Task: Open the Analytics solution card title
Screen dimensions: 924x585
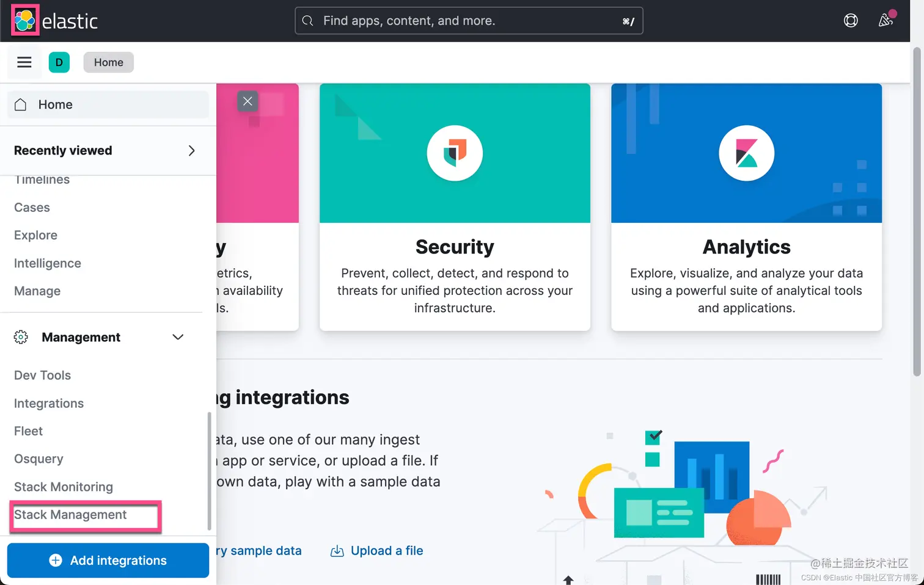Action: pyautogui.click(x=746, y=247)
